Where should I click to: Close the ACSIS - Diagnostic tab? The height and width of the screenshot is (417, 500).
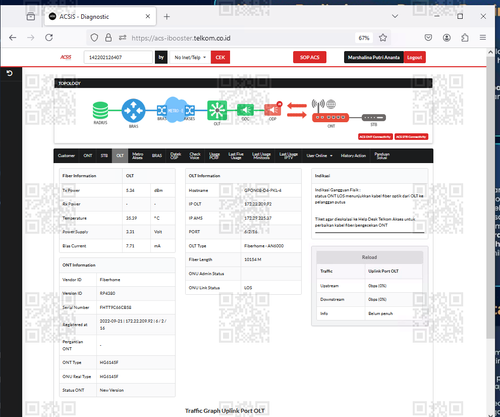point(148,16)
